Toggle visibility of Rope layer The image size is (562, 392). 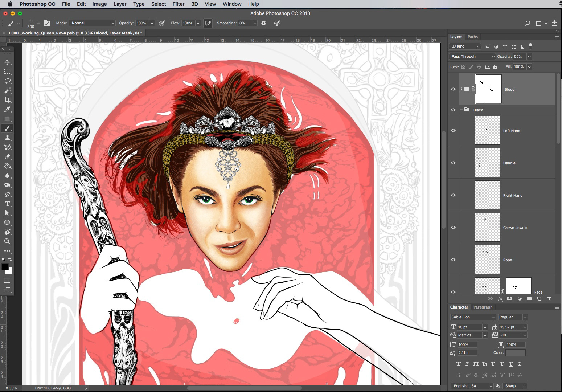453,260
